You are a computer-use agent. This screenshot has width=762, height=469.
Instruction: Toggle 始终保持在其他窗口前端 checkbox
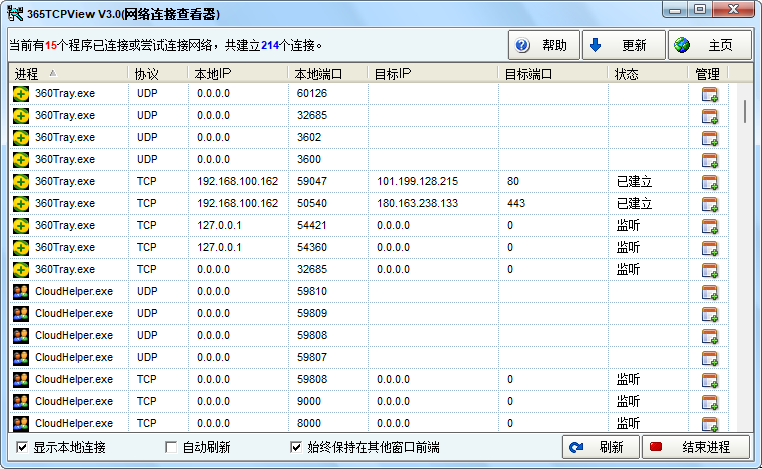click(x=296, y=447)
